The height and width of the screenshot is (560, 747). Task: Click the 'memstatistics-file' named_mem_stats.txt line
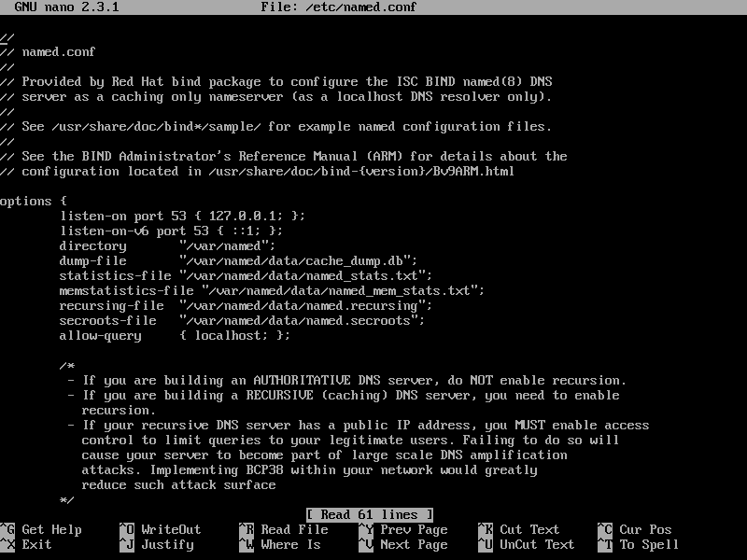(272, 291)
